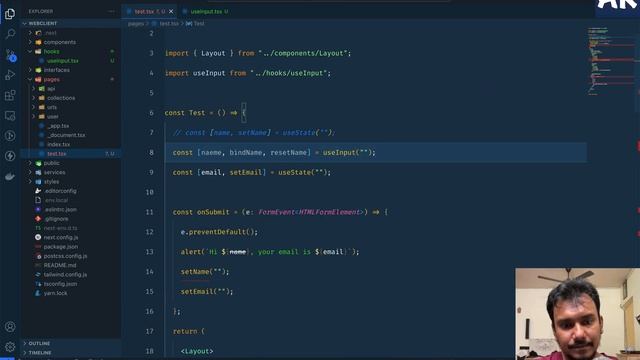Click the alert template string line
This screenshot has width=640, height=360.
pyautogui.click(x=270, y=252)
